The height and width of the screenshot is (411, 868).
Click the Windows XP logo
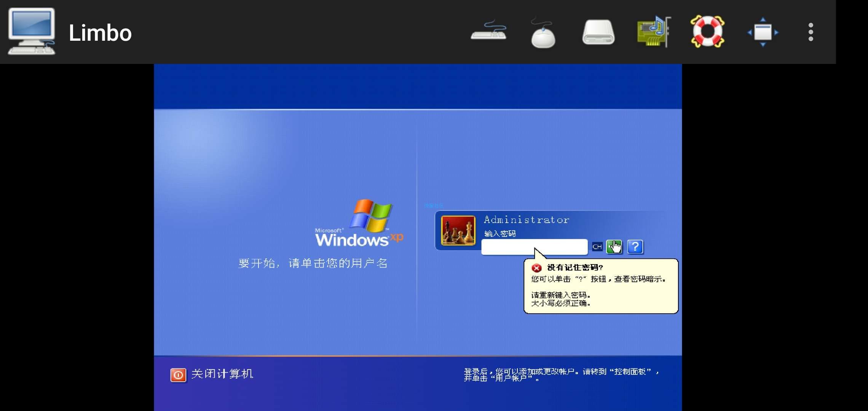coord(359,223)
